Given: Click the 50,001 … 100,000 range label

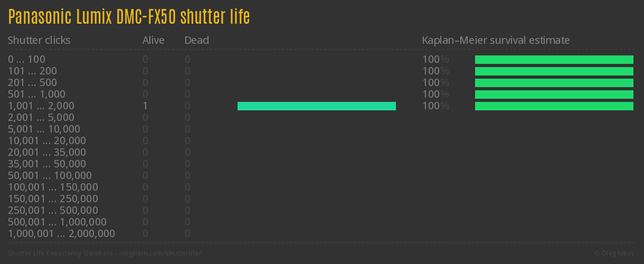Looking at the screenshot, I should click(x=50, y=176).
